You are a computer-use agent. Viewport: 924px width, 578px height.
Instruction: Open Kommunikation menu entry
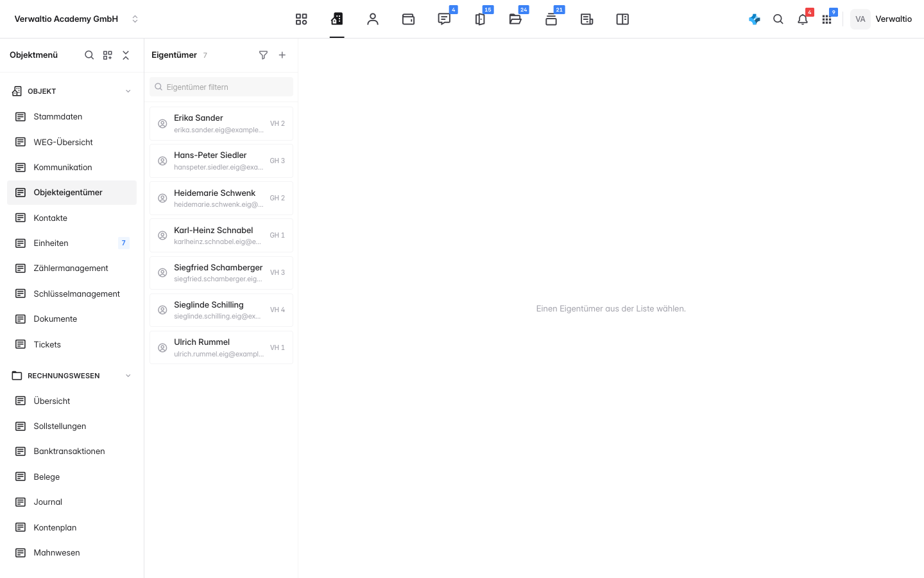(x=72, y=168)
